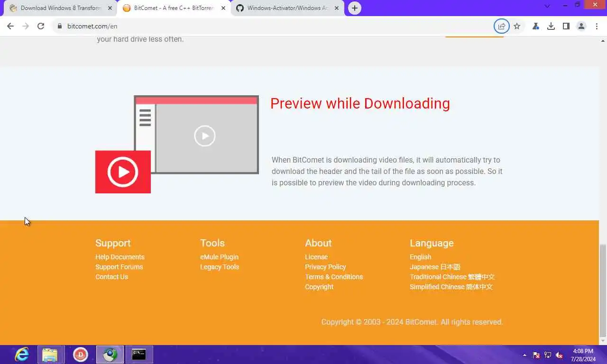Open the Help Documents link
This screenshot has width=607, height=364.
click(120, 257)
